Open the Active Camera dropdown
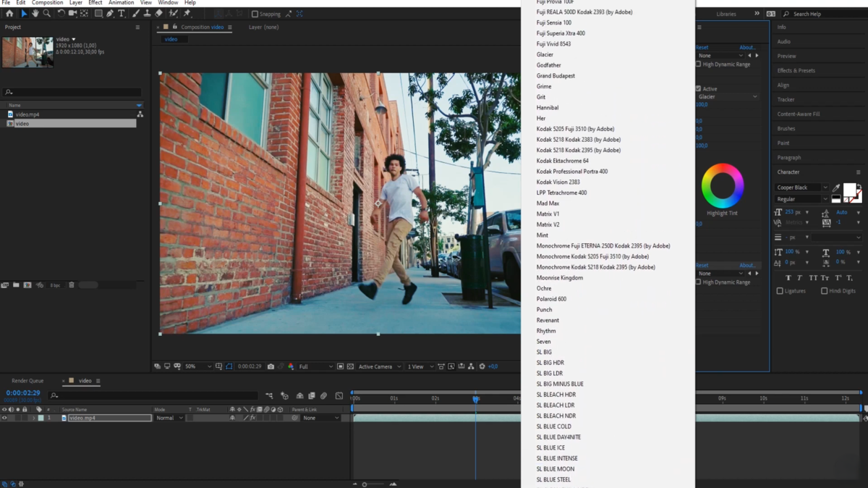 point(379,366)
